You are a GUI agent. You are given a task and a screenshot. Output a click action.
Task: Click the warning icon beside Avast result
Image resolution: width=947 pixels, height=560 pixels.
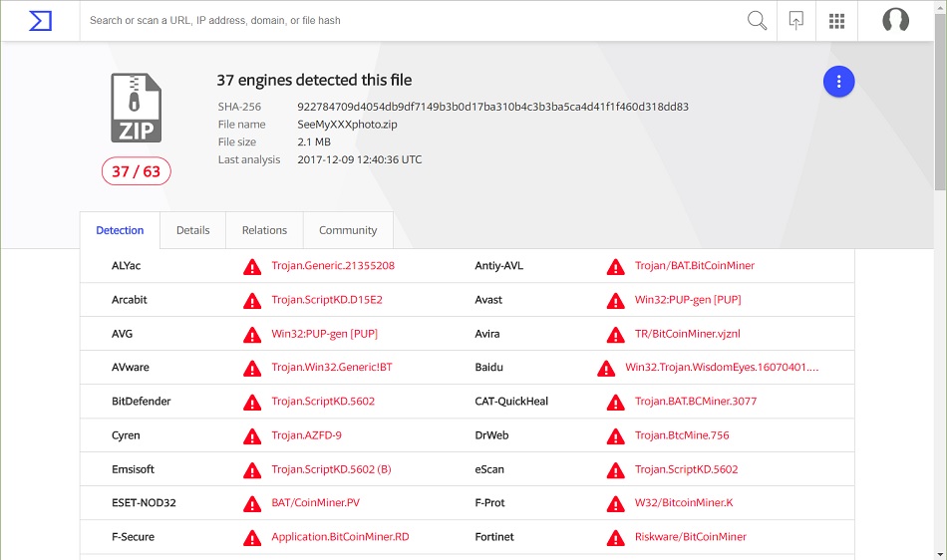pyautogui.click(x=615, y=301)
